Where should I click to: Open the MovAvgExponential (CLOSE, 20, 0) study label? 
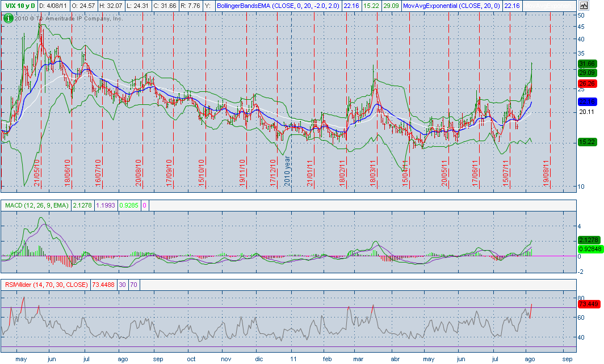pos(451,6)
